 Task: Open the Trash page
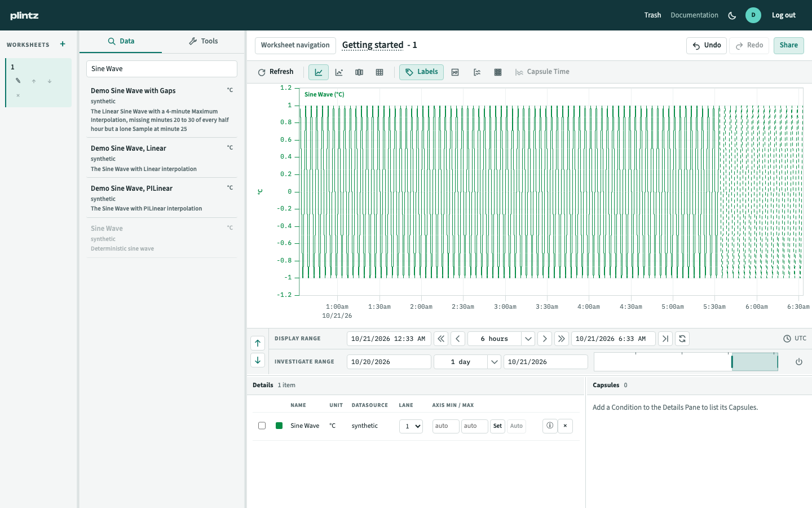(652, 15)
